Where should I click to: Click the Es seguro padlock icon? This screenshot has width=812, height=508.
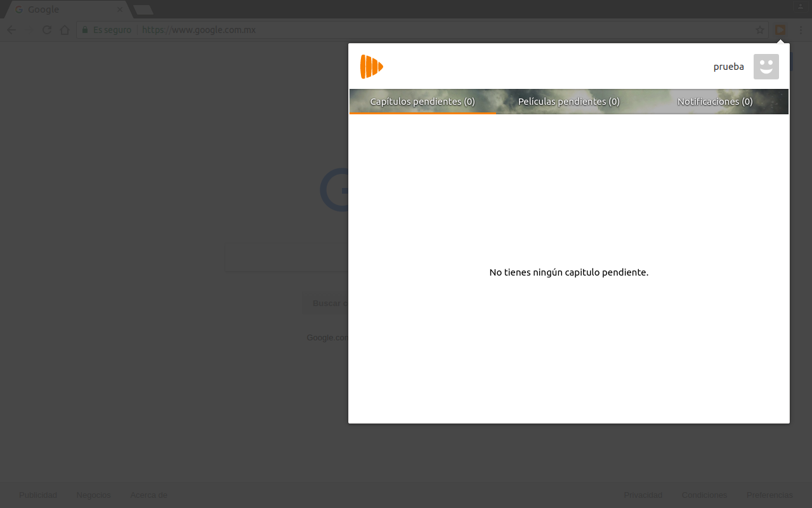(84, 29)
